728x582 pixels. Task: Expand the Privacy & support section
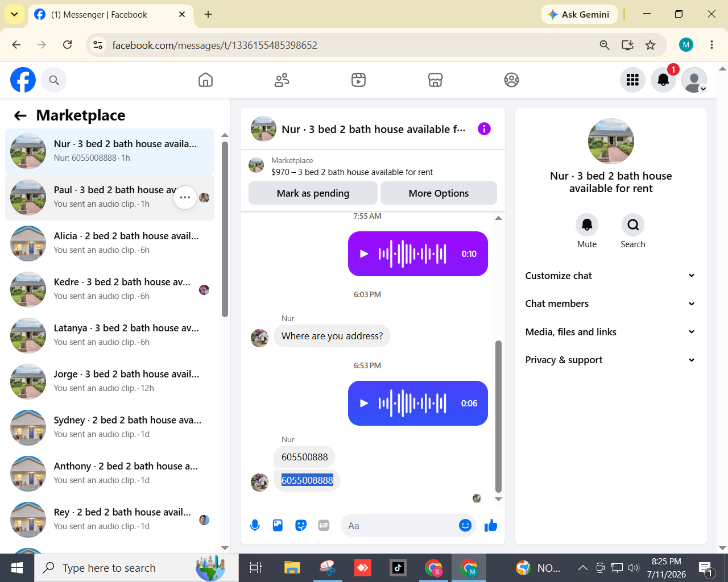pyautogui.click(x=610, y=360)
